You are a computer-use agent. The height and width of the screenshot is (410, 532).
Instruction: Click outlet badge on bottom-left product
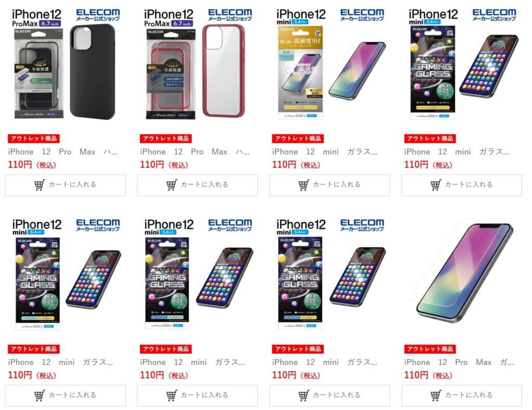[x=34, y=349]
